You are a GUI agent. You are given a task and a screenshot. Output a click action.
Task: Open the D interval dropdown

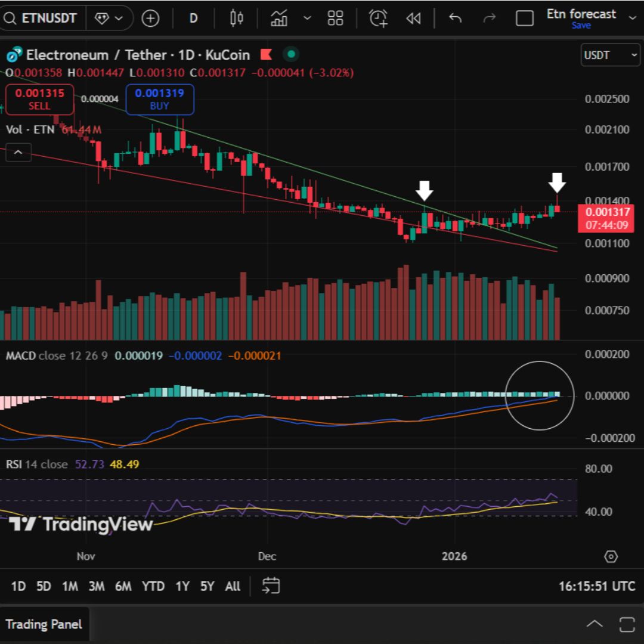tap(193, 18)
